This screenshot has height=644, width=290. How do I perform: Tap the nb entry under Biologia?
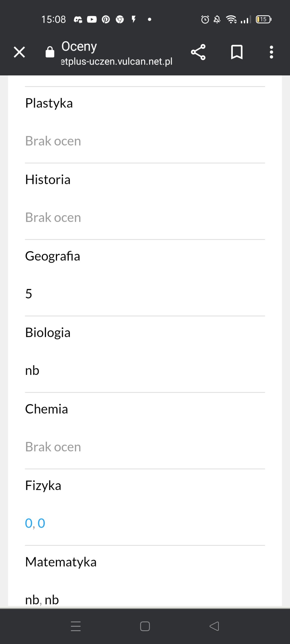click(32, 370)
